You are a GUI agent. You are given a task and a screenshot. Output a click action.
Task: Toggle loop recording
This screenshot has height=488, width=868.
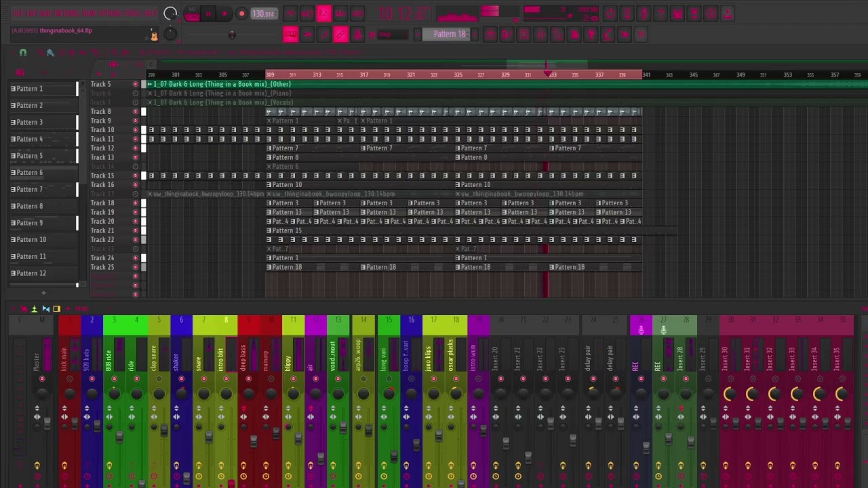pos(357,14)
